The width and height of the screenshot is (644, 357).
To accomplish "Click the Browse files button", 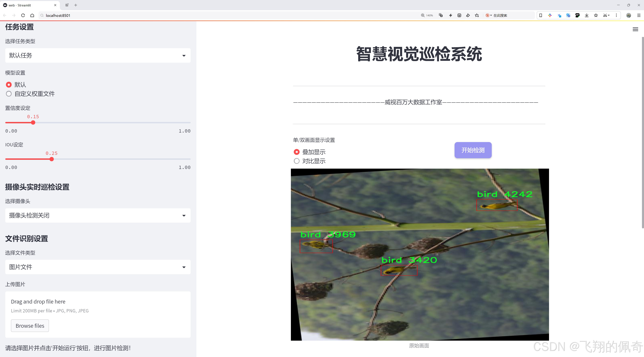I will (x=30, y=325).
